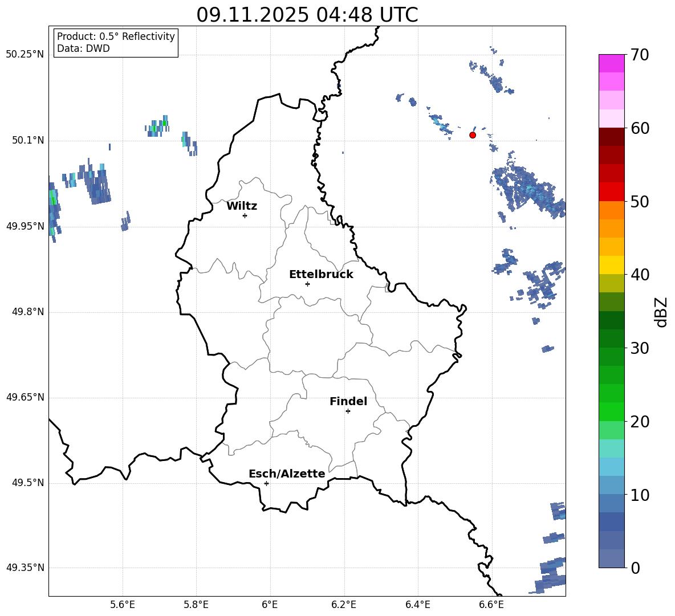Choose the darkest green swatch above 30 dBZ
Viewport: 675px width, 616px height.
(611, 320)
